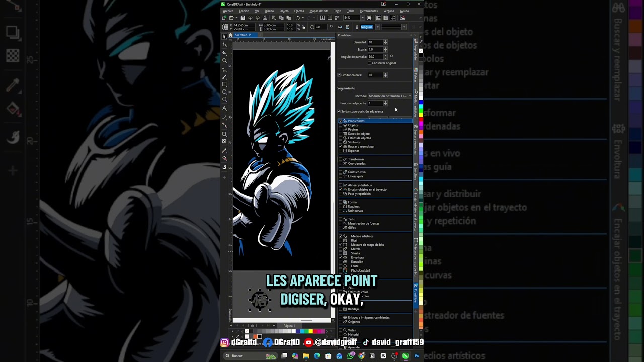Click the New document icon
The height and width of the screenshot is (362, 644).
click(x=224, y=18)
